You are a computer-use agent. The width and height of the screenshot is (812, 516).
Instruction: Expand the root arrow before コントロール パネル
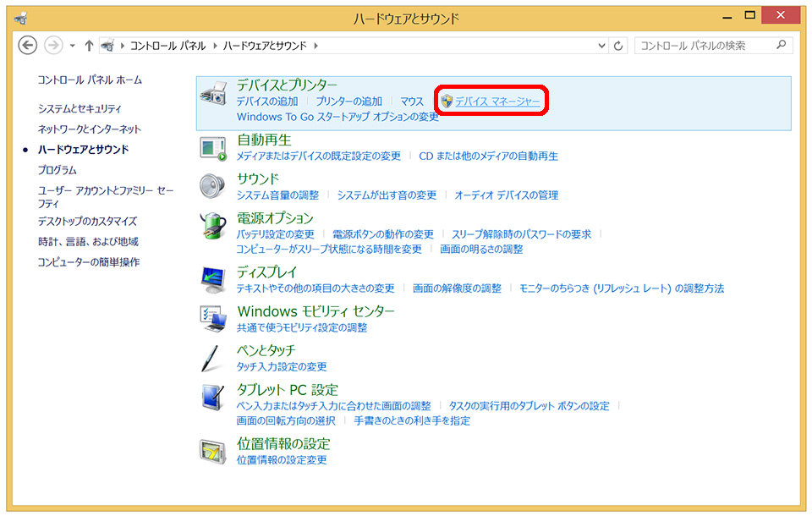(x=122, y=46)
